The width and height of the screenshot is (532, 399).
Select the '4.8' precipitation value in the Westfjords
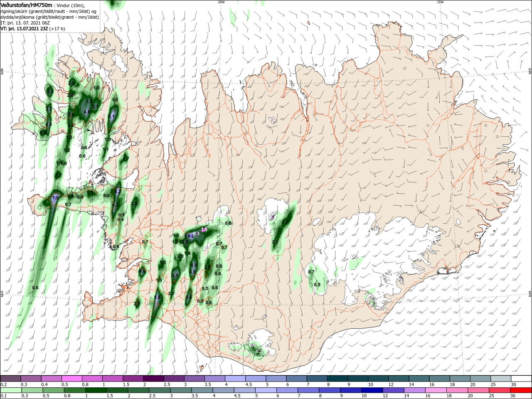pos(87,112)
